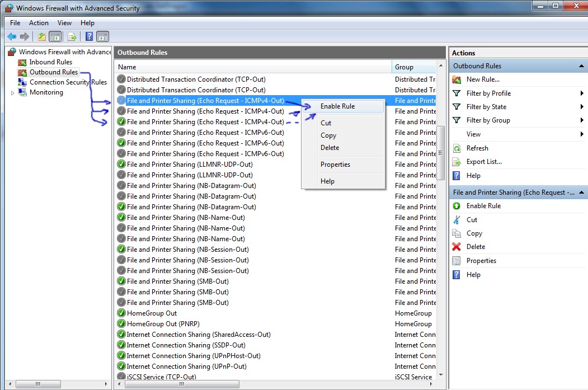This screenshot has width=588, height=390.
Task: Toggle the Action pane toolbar icon
Action: point(102,37)
